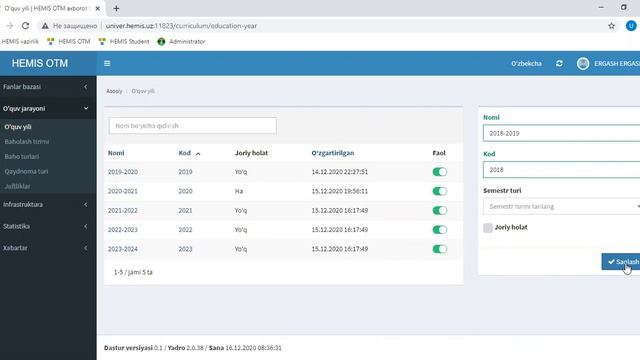The width and height of the screenshot is (640, 360).
Task: Open HEMIS Student bookmark
Action: pos(124,41)
